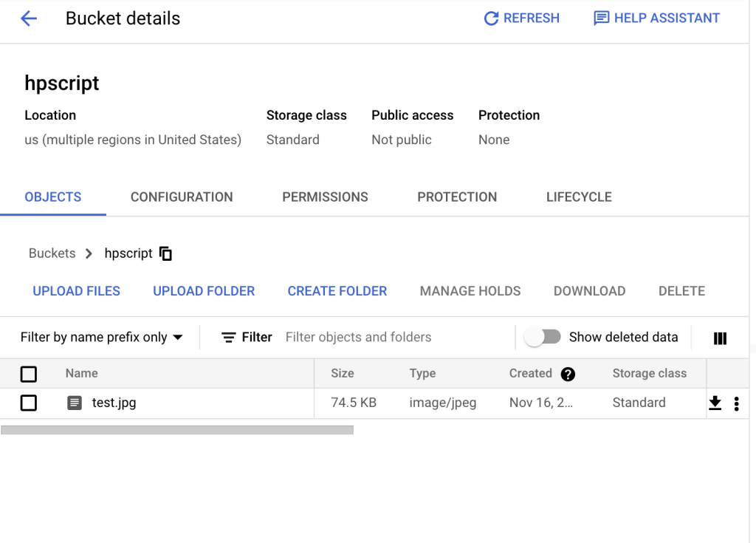The width and height of the screenshot is (756, 543).
Task: Expand the Buckets breadcrumb chevron
Action: pos(89,253)
